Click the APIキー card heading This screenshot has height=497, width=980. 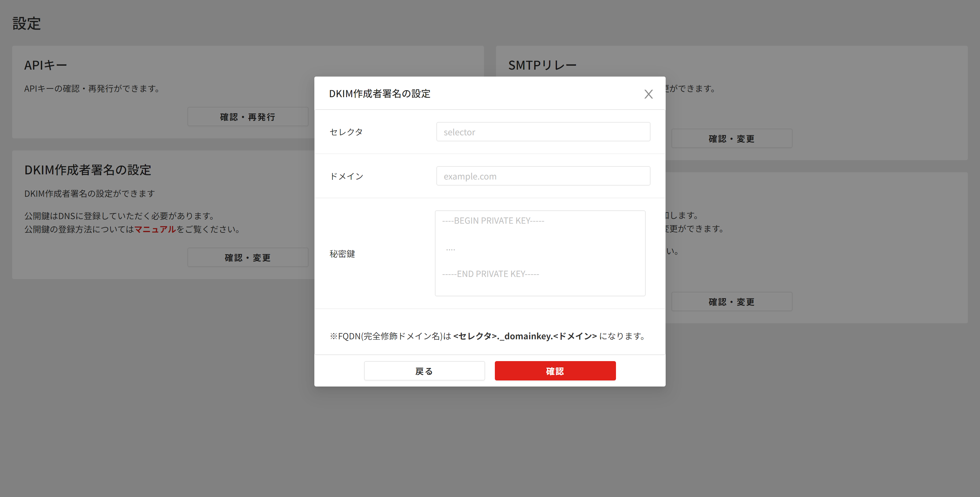(x=46, y=65)
